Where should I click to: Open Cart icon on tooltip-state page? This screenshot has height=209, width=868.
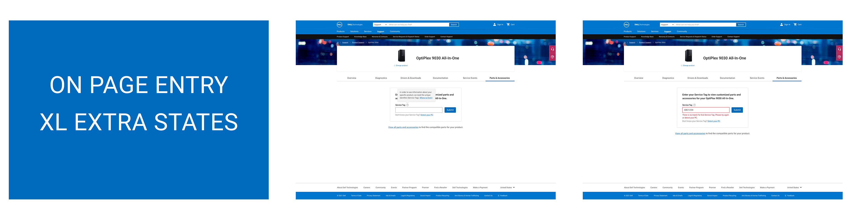coord(508,25)
